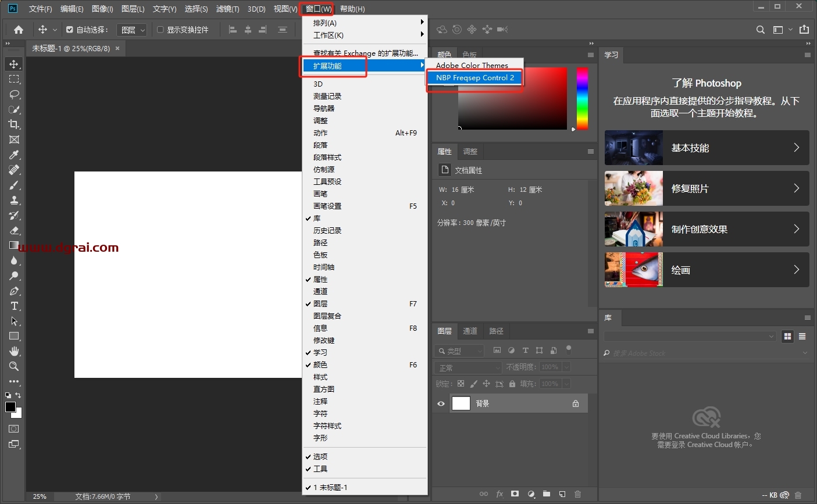
Task: Choose NBP Freqsep Control 2 extension
Action: [x=474, y=78]
